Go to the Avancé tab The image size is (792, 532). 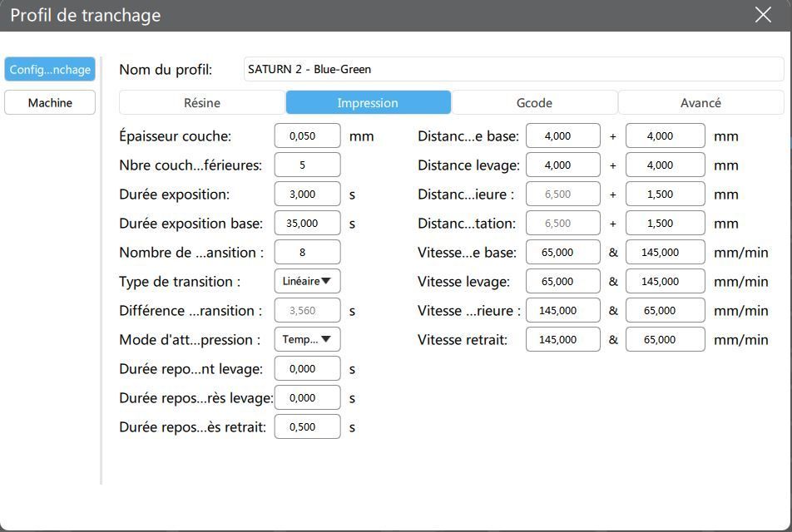click(x=701, y=102)
